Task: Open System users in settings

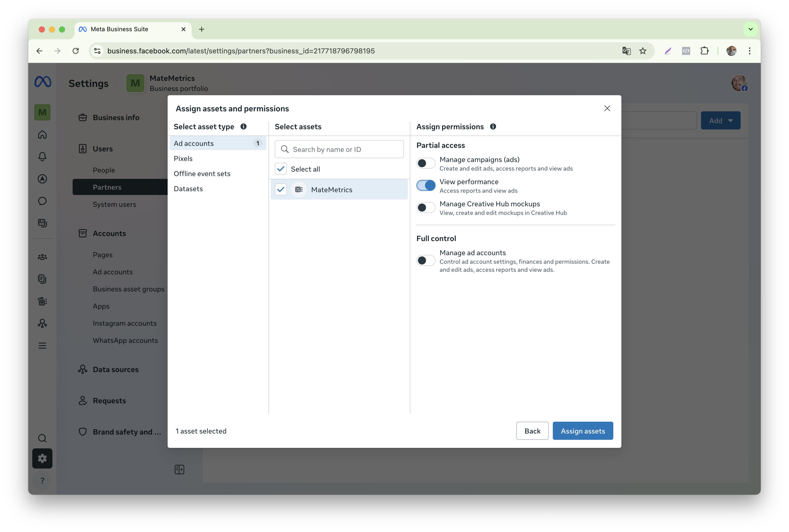Action: [114, 204]
